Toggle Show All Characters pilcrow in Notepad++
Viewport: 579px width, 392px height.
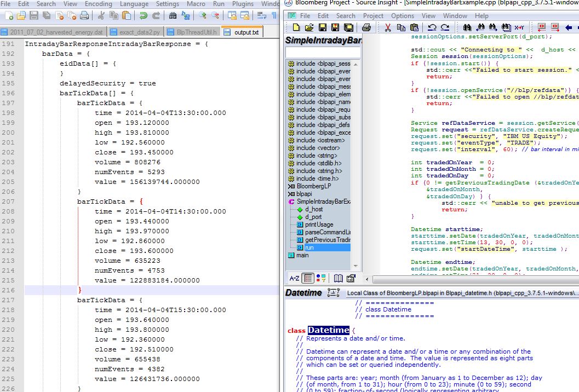click(x=274, y=16)
